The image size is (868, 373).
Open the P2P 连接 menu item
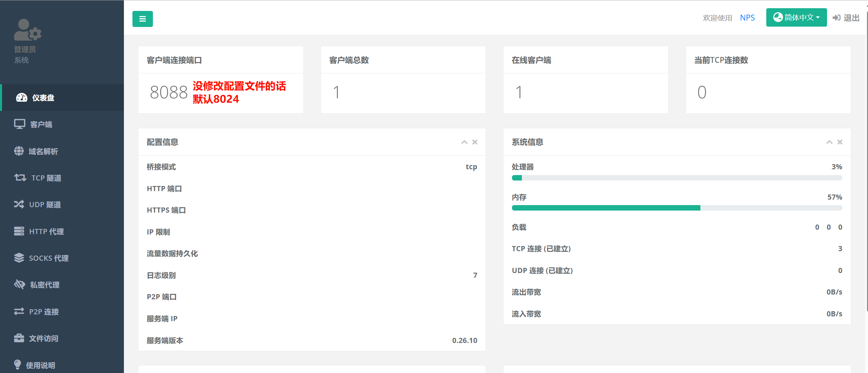[44, 312]
